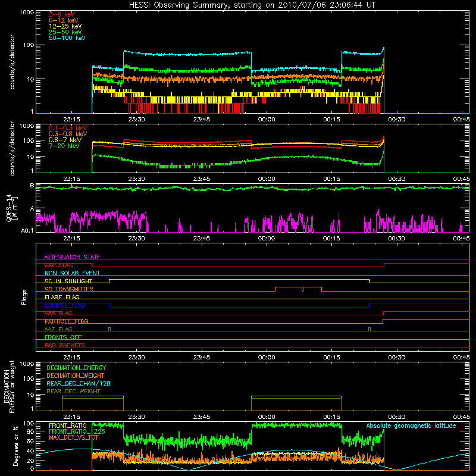Click the cyan REAR_DEC_CHAN box near 00:05
Image resolution: width=476 pixels, height=476 pixels.
[296, 396]
